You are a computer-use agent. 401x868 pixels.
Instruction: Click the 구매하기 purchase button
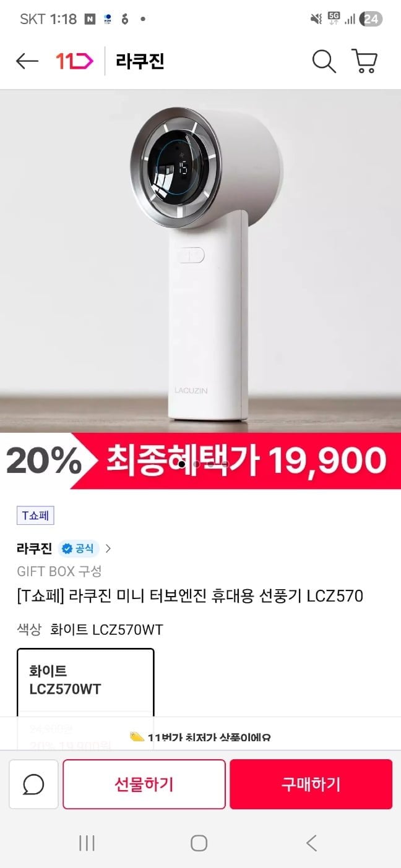(x=311, y=785)
